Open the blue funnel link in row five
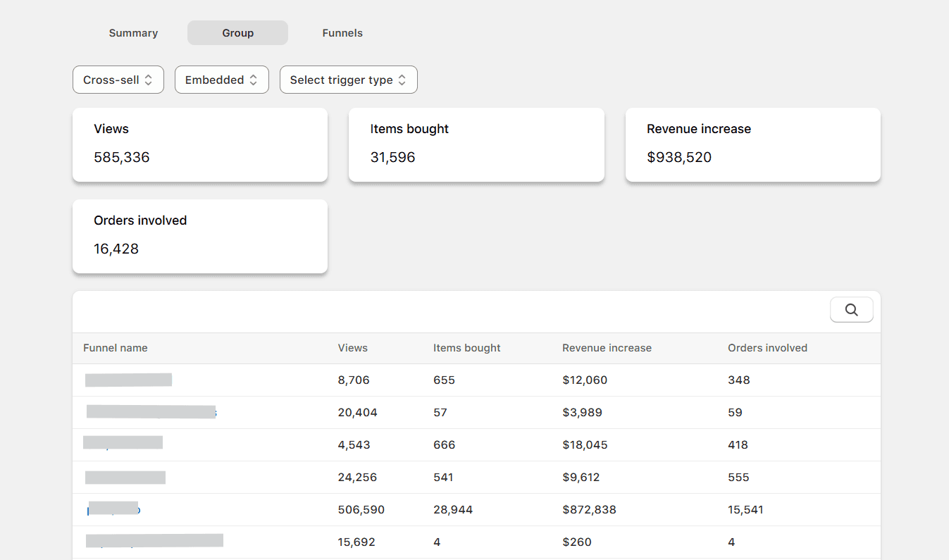The image size is (949, 560). click(x=113, y=509)
